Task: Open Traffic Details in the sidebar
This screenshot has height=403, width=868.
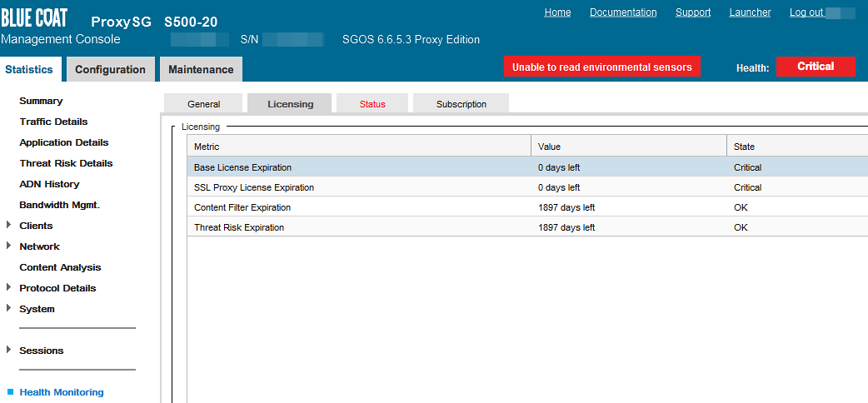Action: click(53, 122)
